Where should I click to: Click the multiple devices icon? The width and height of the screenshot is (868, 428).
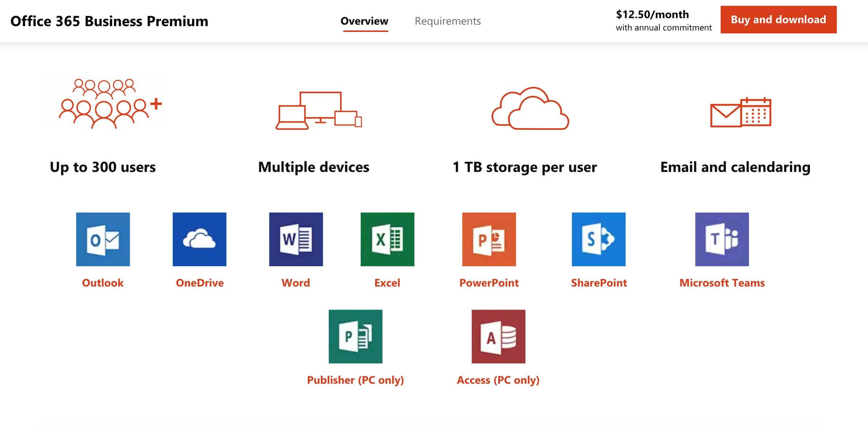click(x=319, y=111)
